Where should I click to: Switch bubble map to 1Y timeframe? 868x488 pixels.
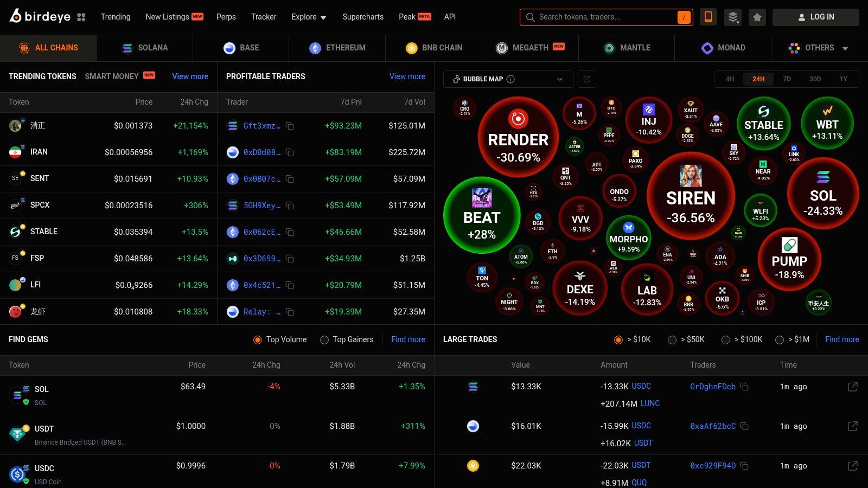(x=844, y=79)
